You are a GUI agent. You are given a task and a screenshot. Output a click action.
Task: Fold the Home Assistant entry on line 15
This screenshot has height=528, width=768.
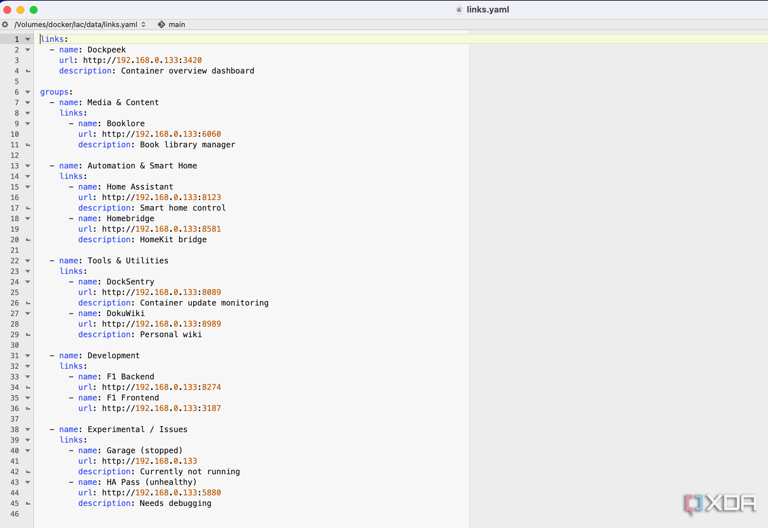28,187
